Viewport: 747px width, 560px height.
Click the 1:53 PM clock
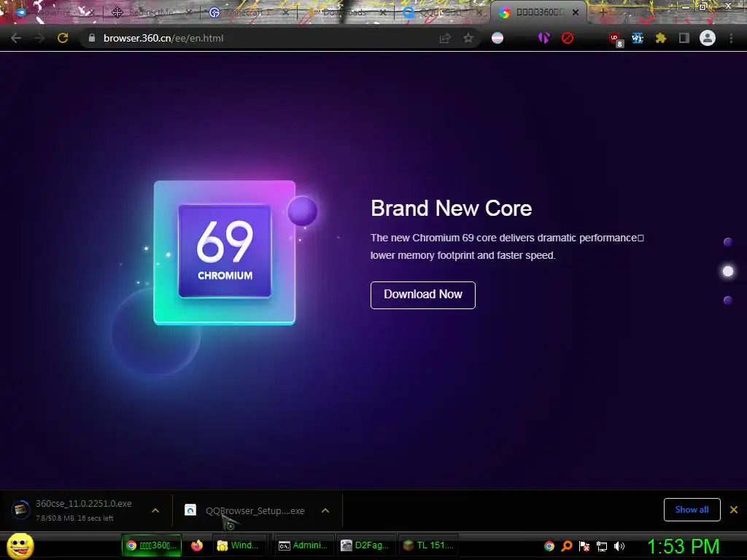click(683, 546)
